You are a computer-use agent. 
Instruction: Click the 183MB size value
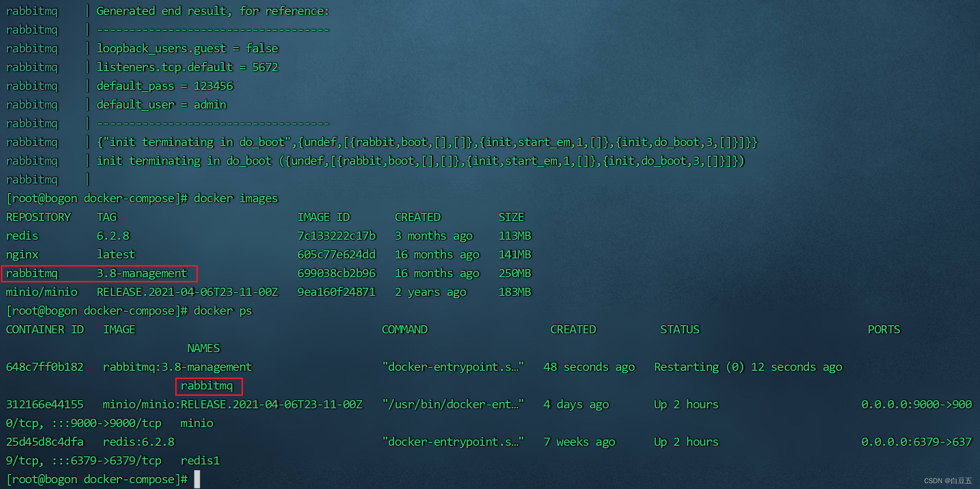click(515, 292)
